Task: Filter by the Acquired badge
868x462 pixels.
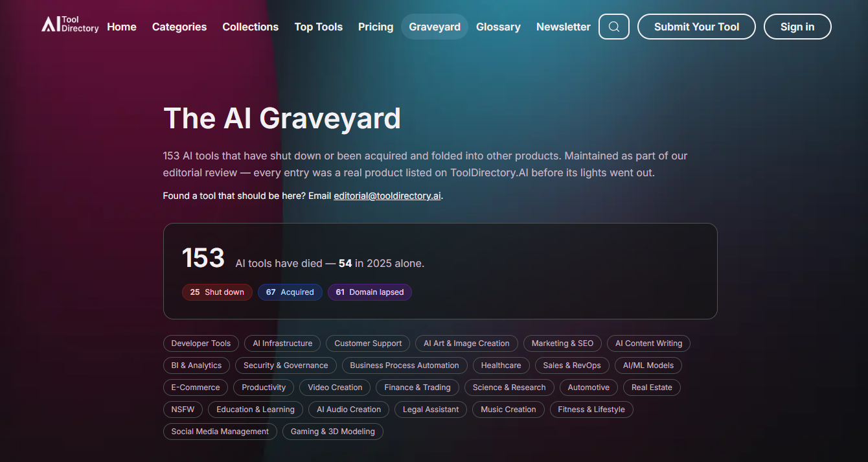Action: pos(290,292)
